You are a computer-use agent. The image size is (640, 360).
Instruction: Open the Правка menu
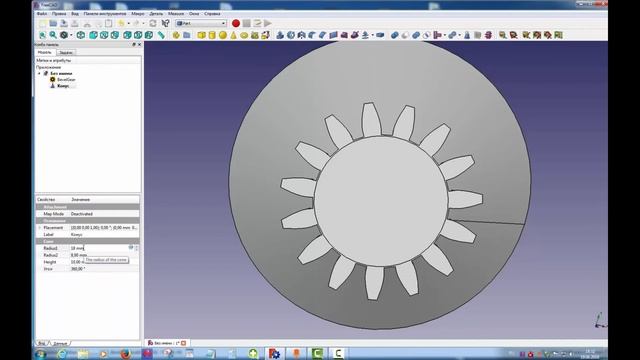pos(59,13)
